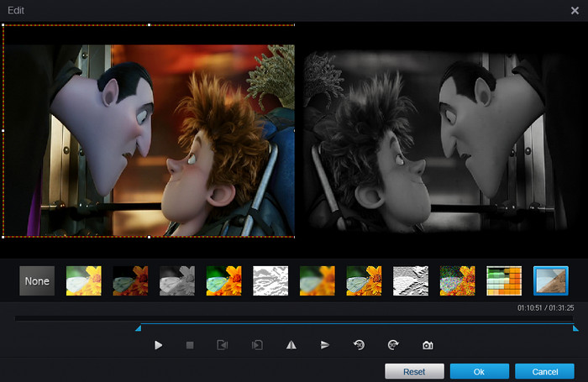Cancel the edit dialog
588x382 pixels.
[544, 371]
